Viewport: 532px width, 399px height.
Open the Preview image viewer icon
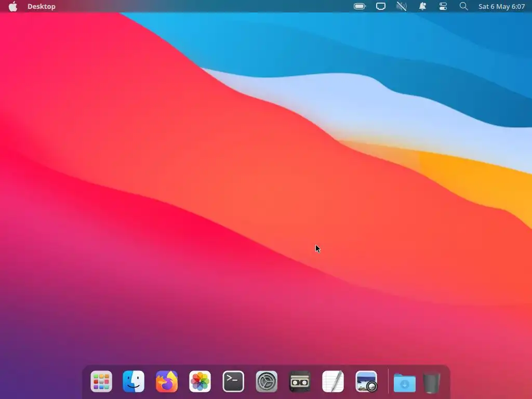[x=366, y=381]
